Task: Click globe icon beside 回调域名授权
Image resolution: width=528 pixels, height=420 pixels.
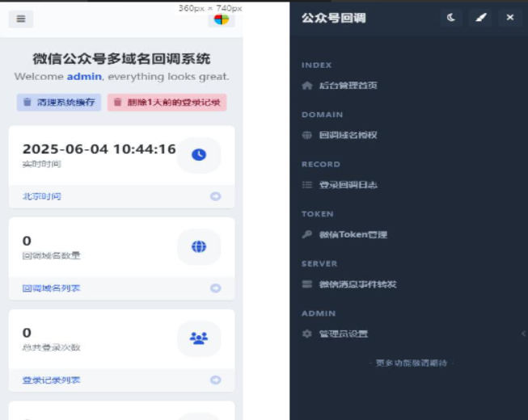Action: click(306, 135)
